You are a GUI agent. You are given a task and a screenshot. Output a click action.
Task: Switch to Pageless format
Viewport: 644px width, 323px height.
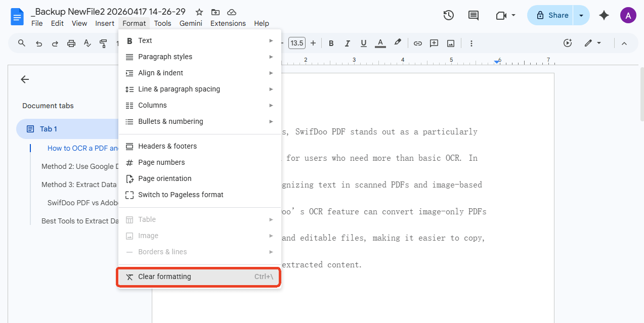point(199,195)
